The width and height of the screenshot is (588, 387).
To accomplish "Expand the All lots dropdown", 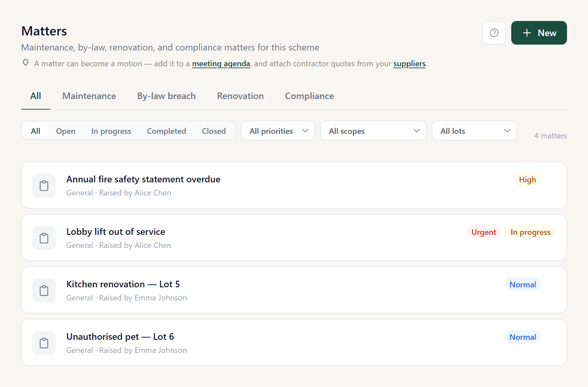I will click(474, 131).
